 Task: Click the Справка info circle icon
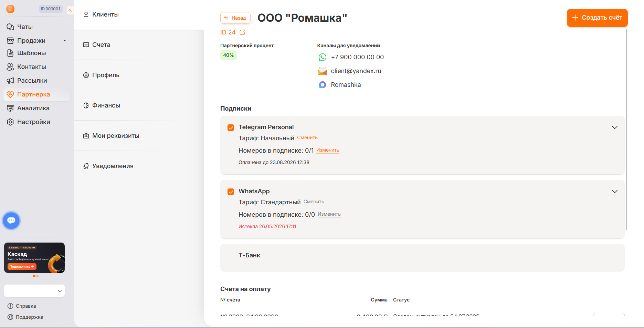(10, 306)
